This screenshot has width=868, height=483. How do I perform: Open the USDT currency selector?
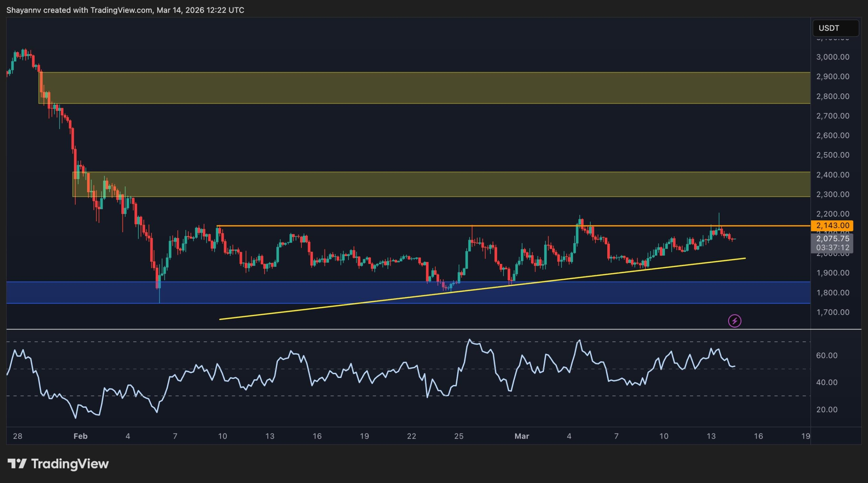[x=835, y=28]
